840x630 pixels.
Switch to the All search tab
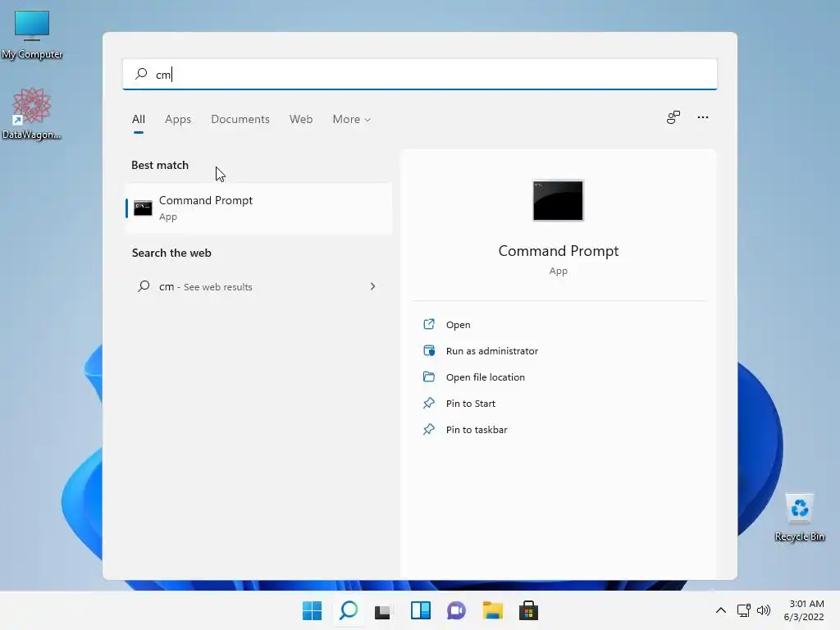coord(138,120)
